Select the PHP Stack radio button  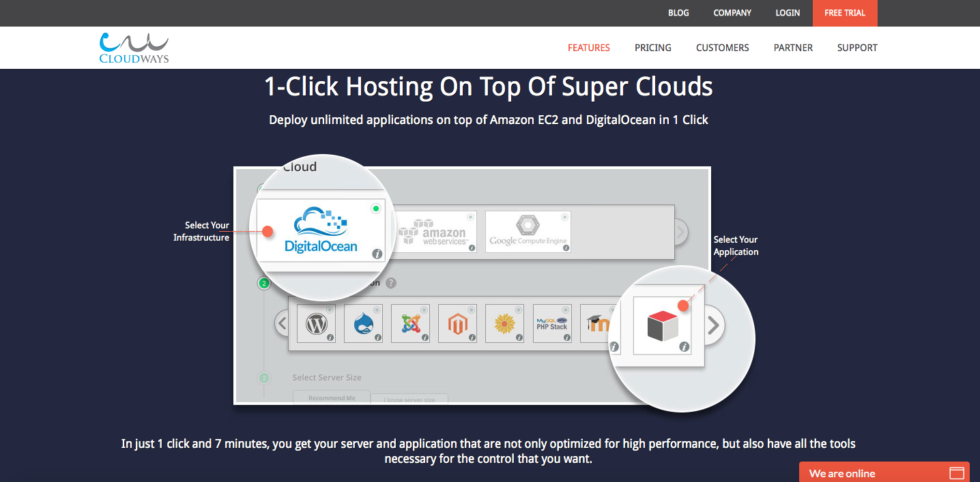[x=565, y=310]
